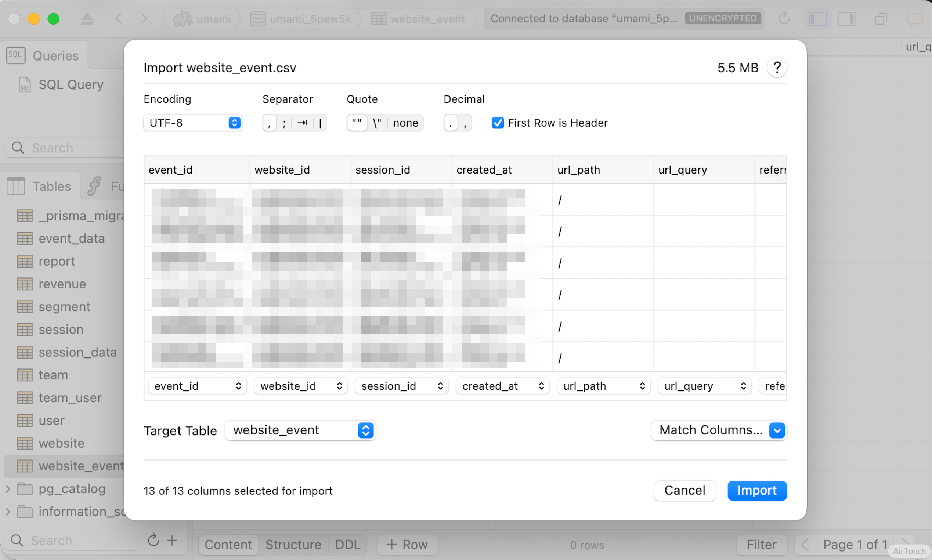Switch to the Structure tab

tap(293, 545)
